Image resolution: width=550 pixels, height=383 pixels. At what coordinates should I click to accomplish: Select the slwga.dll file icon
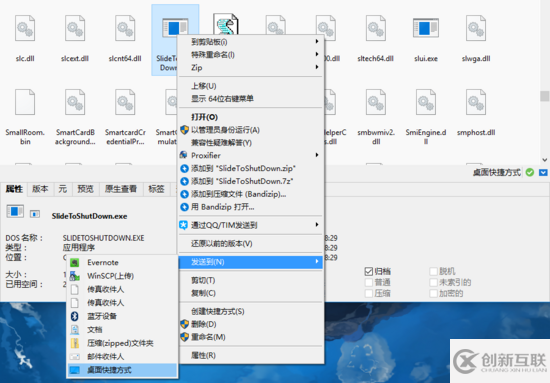coord(476,28)
